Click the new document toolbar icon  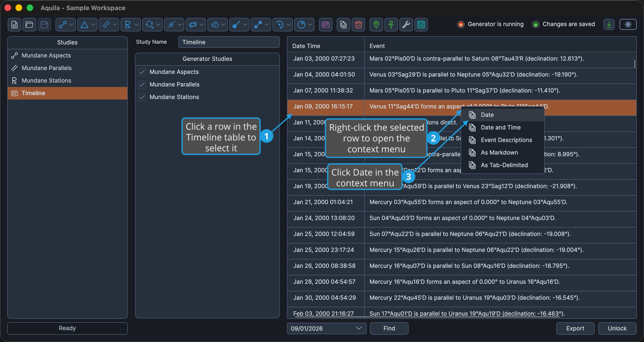tap(14, 25)
